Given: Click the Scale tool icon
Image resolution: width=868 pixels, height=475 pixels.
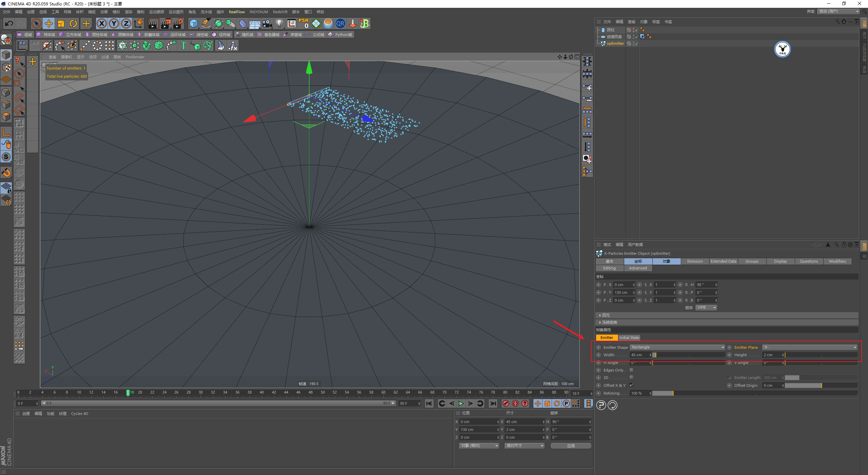Looking at the screenshot, I should click(61, 23).
